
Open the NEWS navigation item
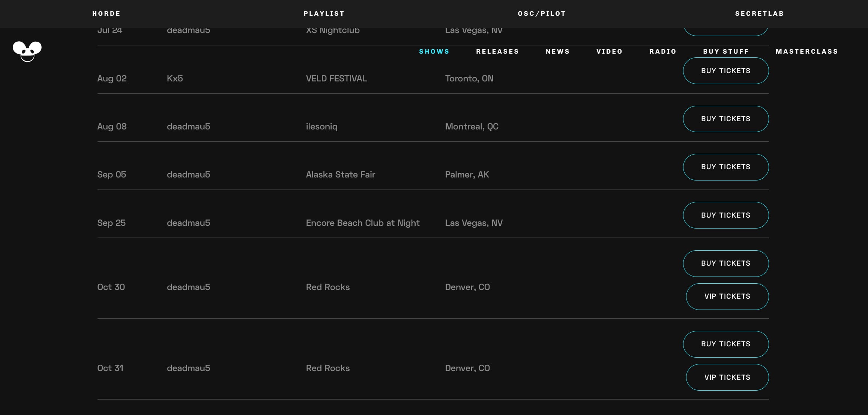(558, 51)
